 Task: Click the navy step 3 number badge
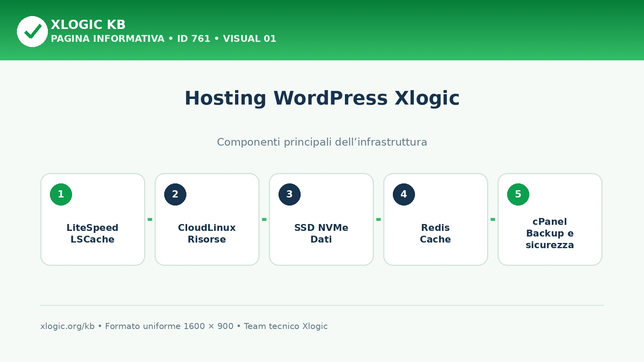(x=289, y=194)
